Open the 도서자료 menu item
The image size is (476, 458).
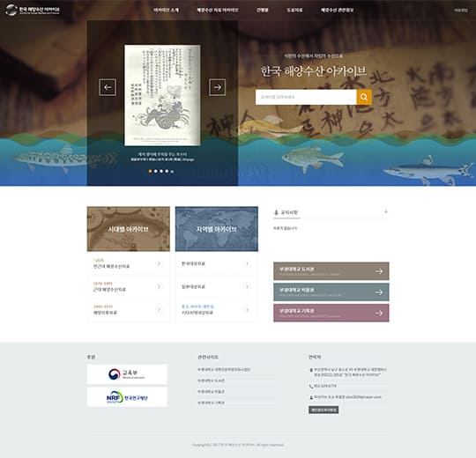tap(294, 10)
